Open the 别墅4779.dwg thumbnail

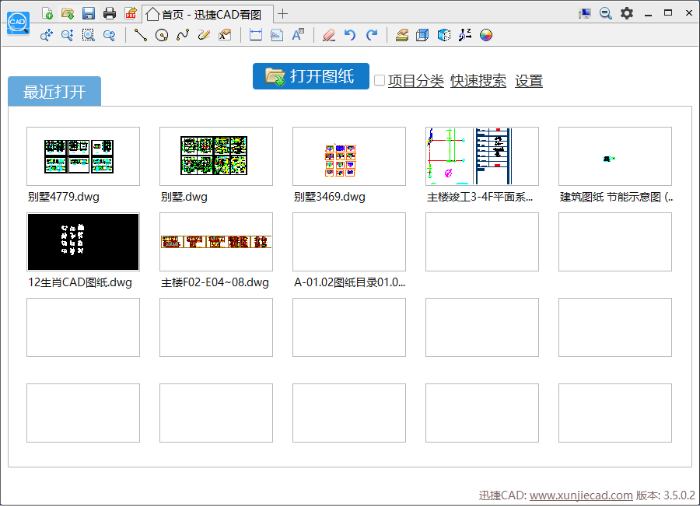tap(83, 156)
